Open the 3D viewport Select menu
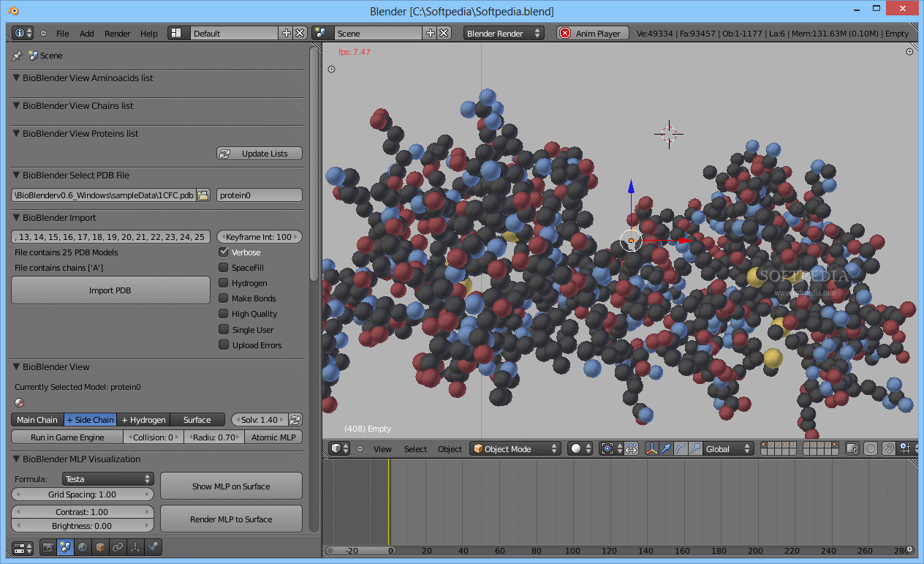Viewport: 924px width, 564px height. [x=415, y=449]
